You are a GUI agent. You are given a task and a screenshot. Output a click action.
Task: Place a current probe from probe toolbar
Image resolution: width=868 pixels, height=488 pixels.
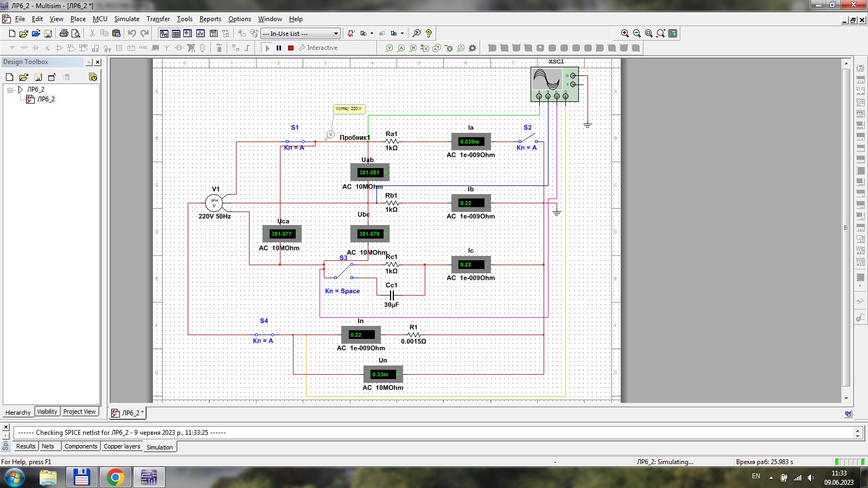point(401,48)
